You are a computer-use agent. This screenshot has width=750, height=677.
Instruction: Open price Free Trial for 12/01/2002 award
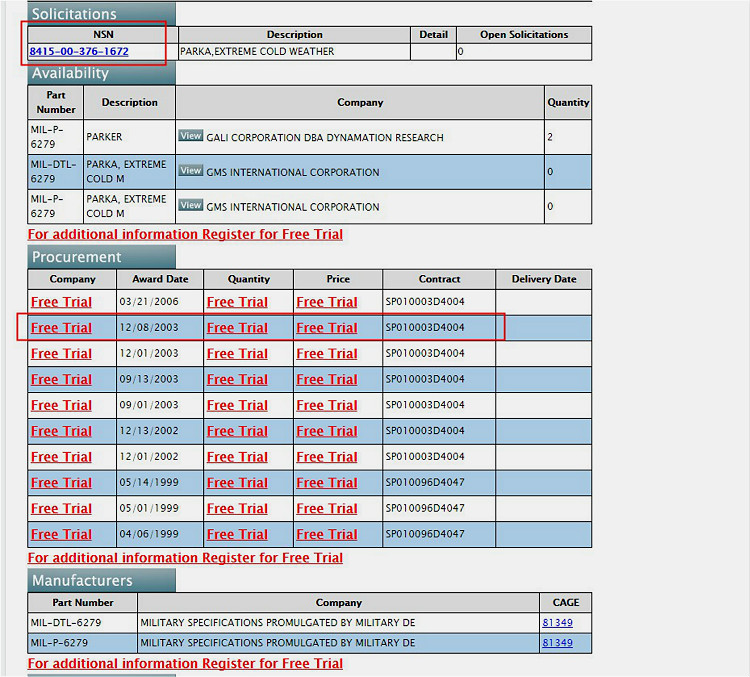pyautogui.click(x=327, y=457)
